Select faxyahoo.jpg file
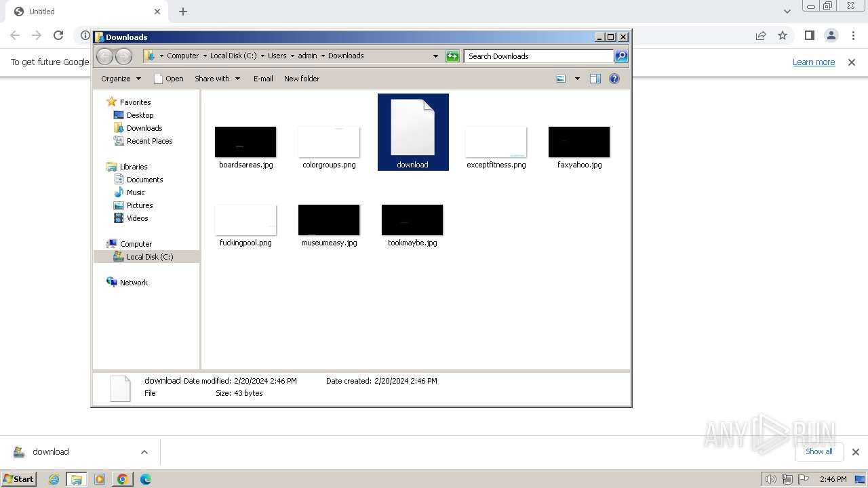 579,147
